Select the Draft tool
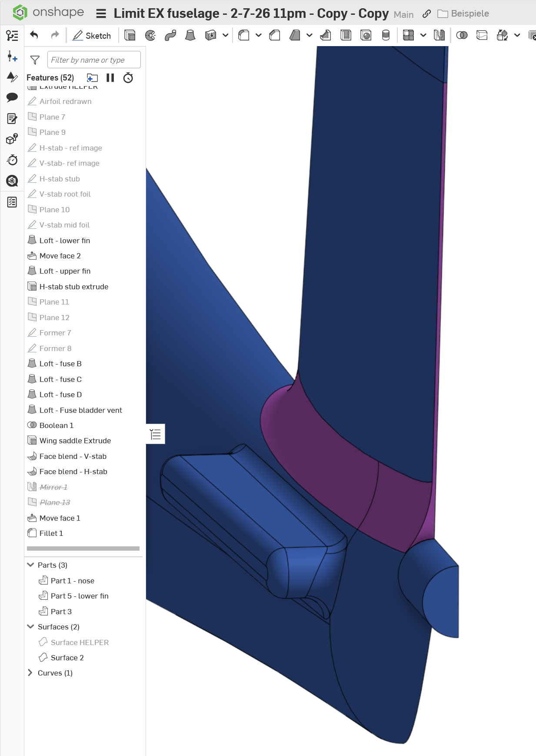This screenshot has height=756, width=536. pyautogui.click(x=295, y=35)
